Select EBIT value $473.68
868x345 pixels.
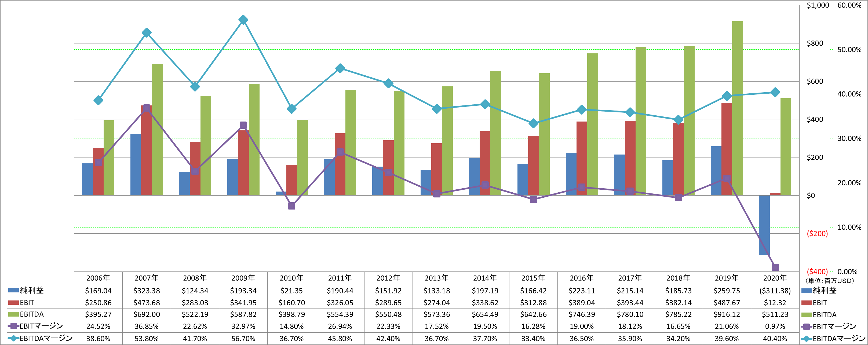point(147,303)
